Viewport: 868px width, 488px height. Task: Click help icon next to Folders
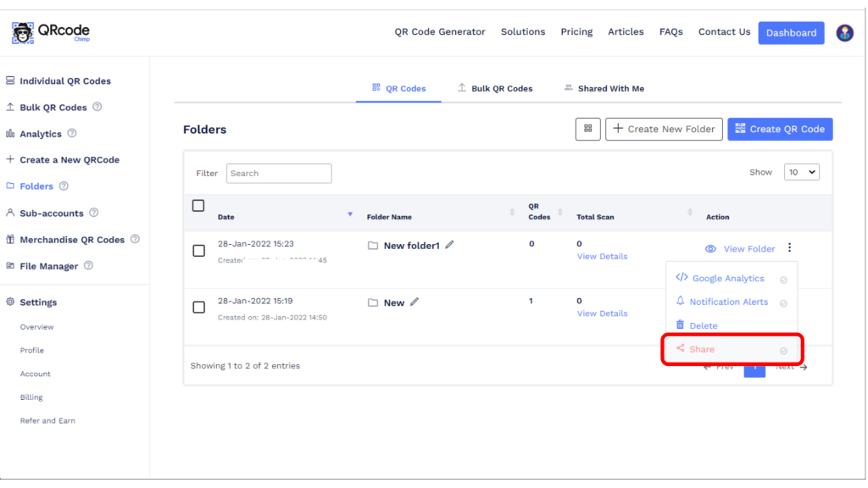pos(64,186)
